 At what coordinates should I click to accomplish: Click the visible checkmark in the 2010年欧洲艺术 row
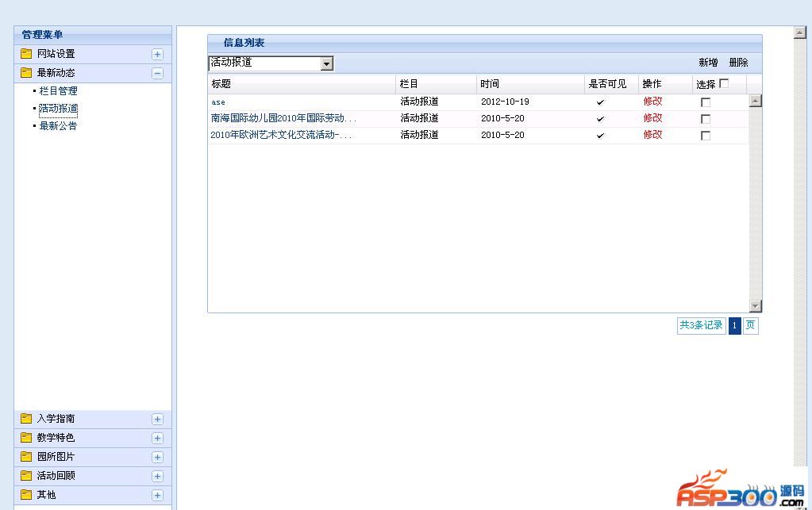600,136
